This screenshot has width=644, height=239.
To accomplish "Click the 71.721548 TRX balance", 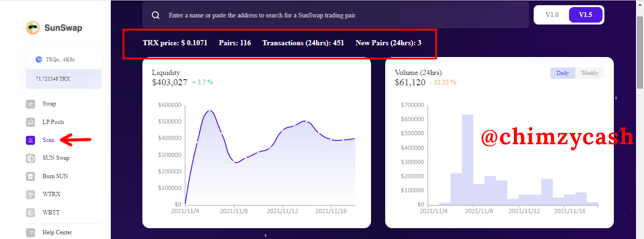I will [x=53, y=79].
